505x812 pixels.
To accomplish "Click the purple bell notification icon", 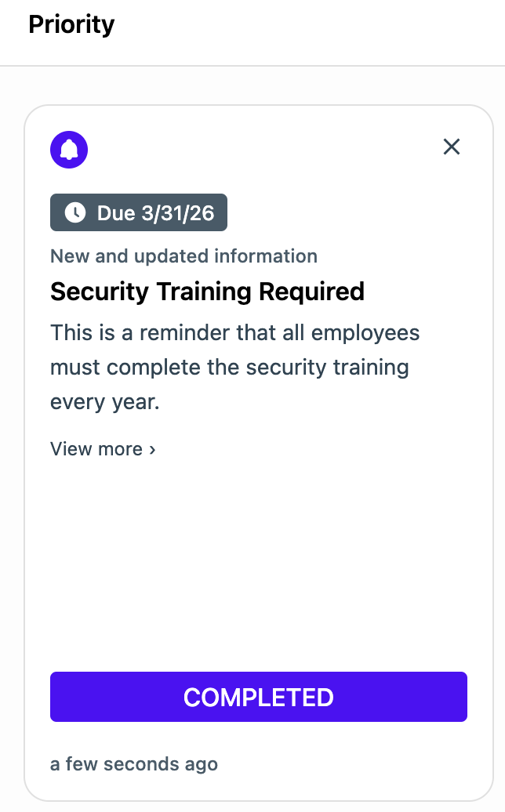I will pyautogui.click(x=69, y=149).
